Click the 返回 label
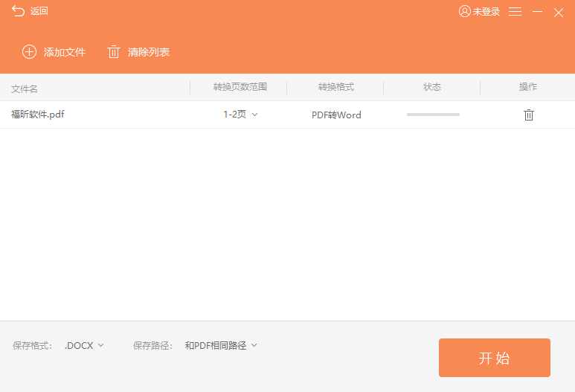The height and width of the screenshot is (392, 575). coord(39,11)
